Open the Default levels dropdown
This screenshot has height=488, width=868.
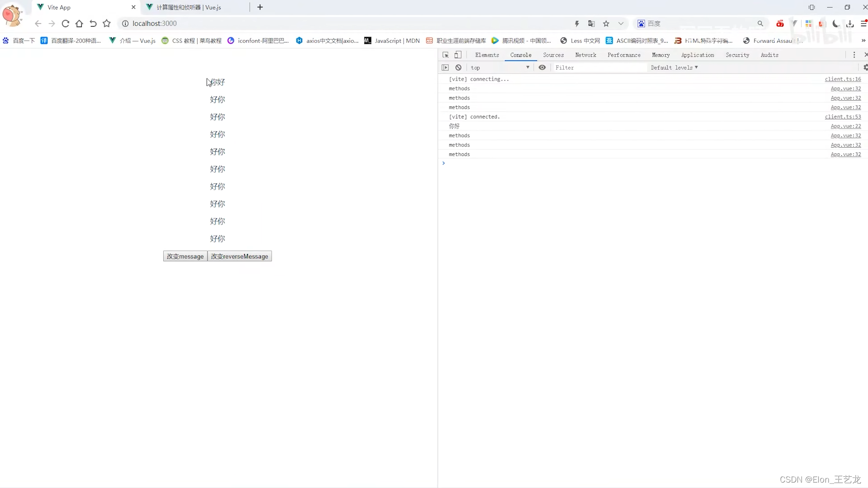[x=673, y=67]
